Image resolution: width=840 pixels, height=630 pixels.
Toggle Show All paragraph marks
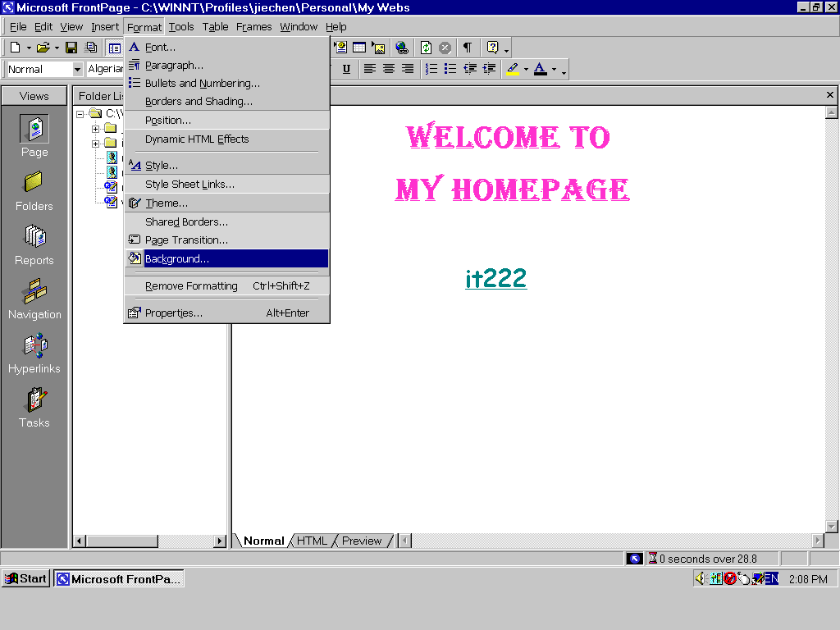click(x=467, y=48)
